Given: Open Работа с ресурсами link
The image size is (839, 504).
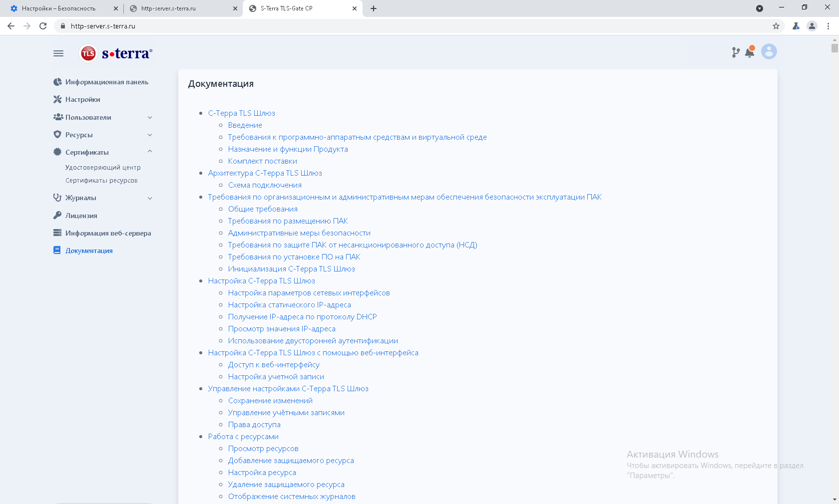Looking at the screenshot, I should 243,437.
